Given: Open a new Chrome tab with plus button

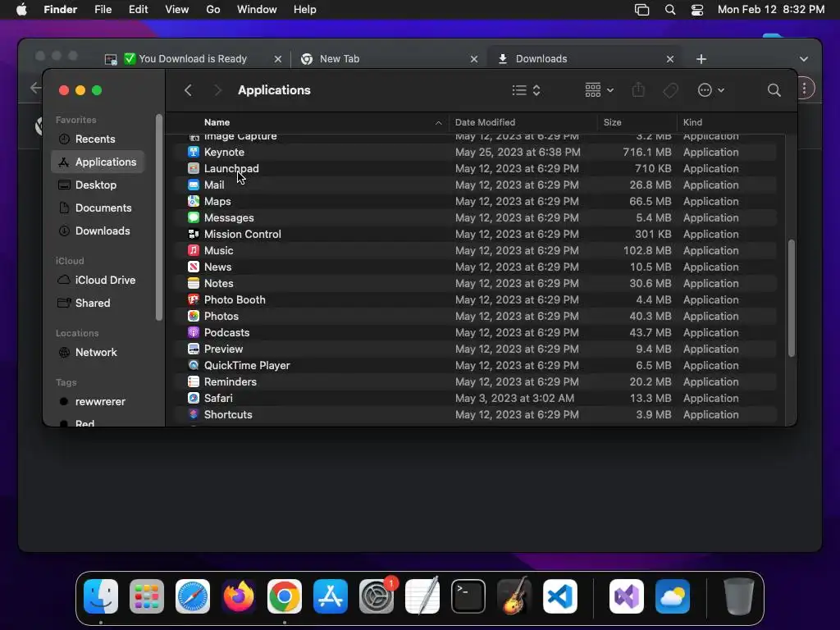Looking at the screenshot, I should pos(701,59).
